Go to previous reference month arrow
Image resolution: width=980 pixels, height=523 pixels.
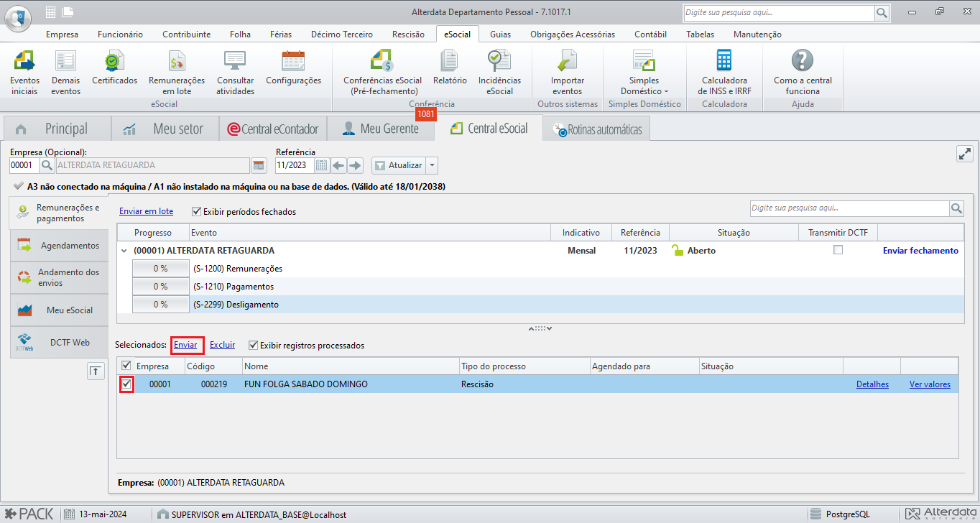tap(338, 165)
